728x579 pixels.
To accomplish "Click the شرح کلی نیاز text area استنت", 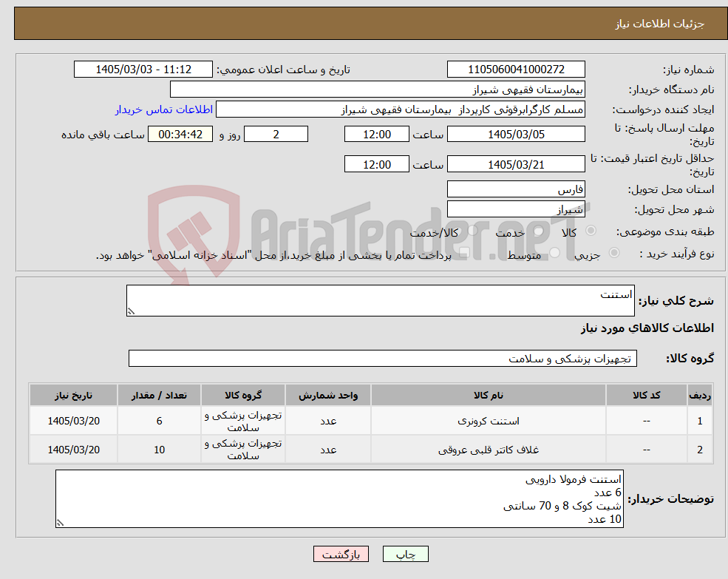I will click(380, 301).
